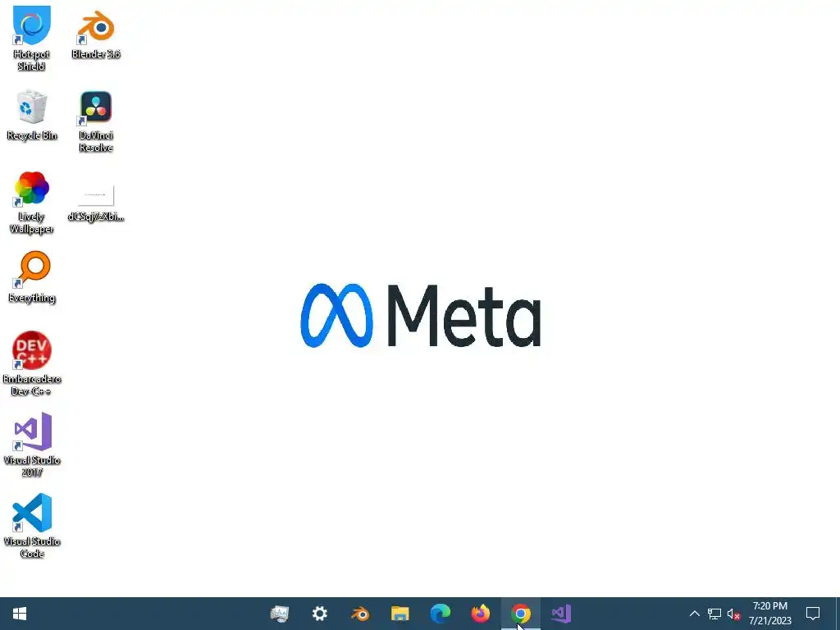Click the muted volume tray icon

point(734,614)
